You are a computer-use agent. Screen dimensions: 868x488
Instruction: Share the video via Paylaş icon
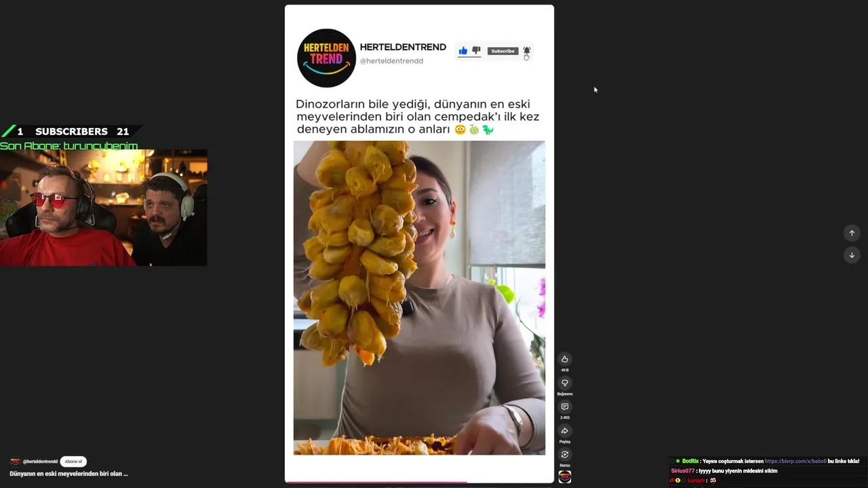(x=564, y=430)
